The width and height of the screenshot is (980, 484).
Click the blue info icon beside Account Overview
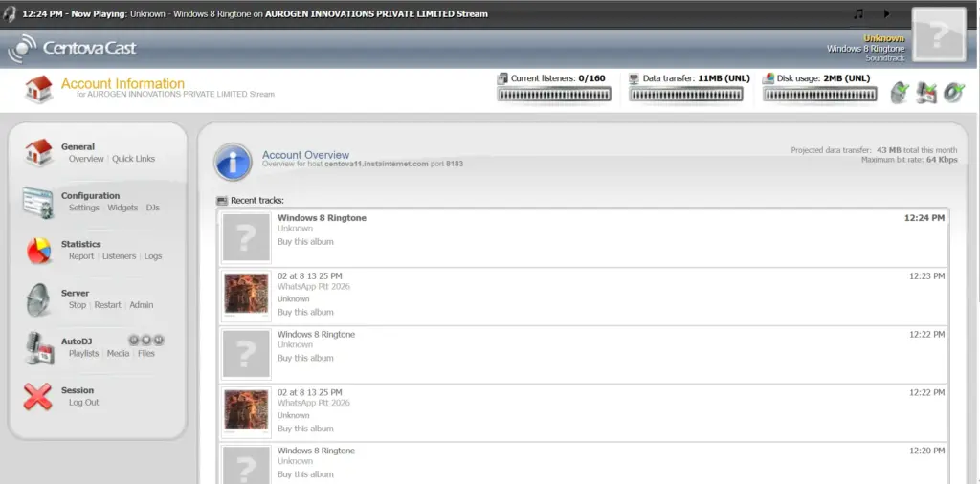click(x=234, y=162)
